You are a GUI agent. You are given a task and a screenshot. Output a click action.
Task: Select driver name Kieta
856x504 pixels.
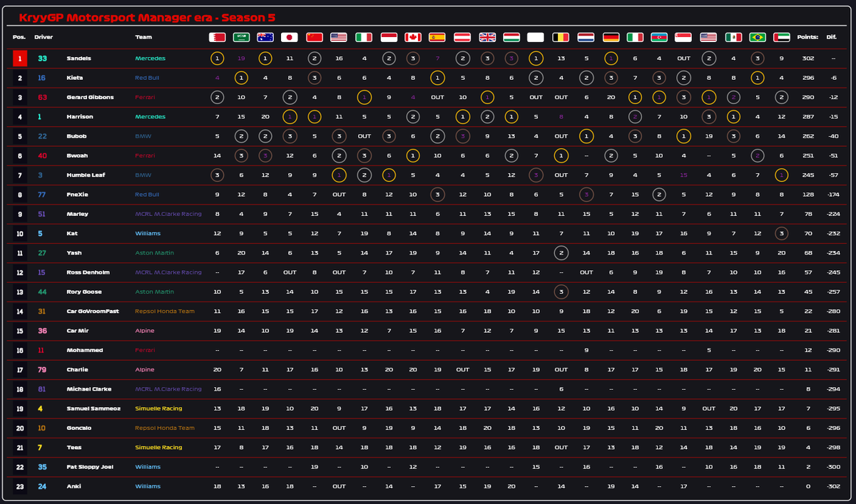click(x=75, y=78)
